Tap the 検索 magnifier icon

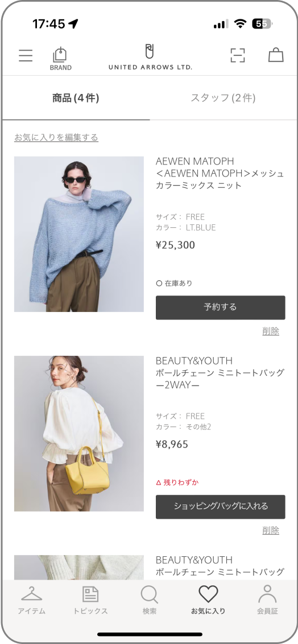click(x=150, y=600)
